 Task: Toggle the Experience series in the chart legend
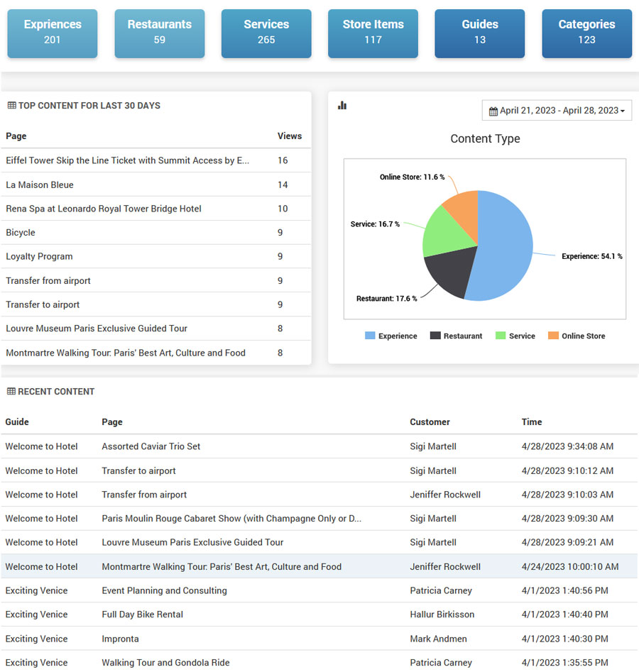click(x=391, y=336)
